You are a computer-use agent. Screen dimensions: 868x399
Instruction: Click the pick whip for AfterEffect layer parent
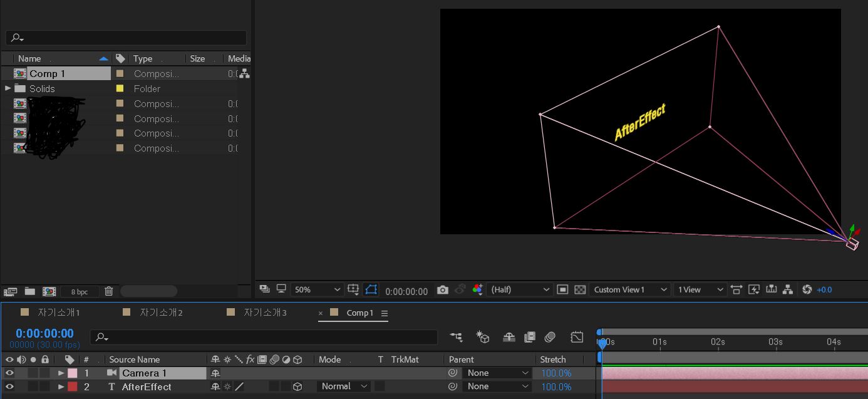coord(452,386)
